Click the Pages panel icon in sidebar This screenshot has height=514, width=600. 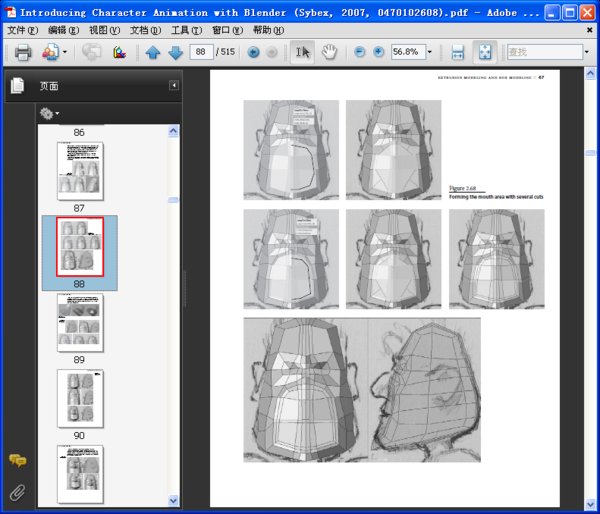pyautogui.click(x=17, y=85)
